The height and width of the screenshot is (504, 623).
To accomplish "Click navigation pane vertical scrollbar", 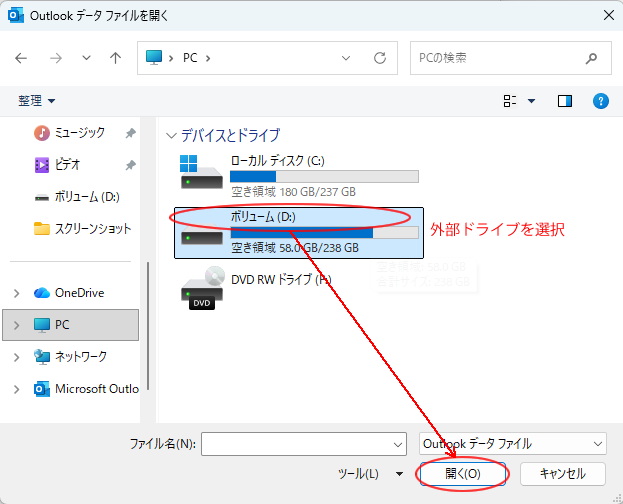I will 148,326.
